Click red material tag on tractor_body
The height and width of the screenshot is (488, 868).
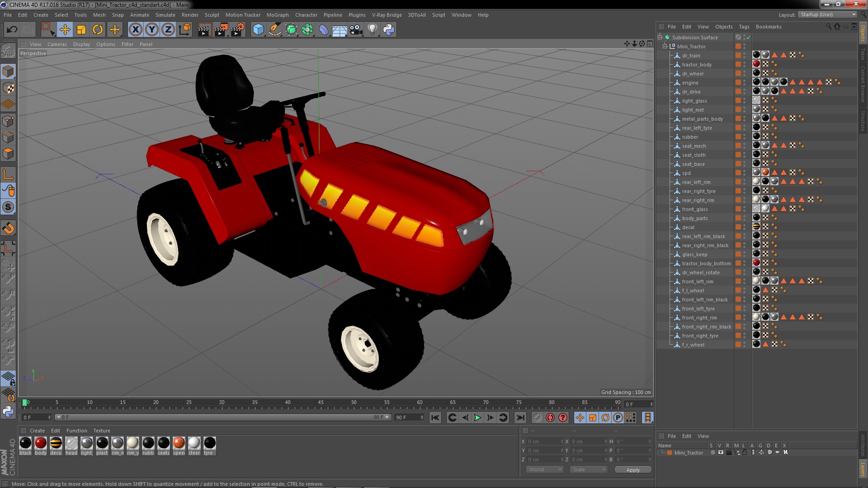click(756, 64)
